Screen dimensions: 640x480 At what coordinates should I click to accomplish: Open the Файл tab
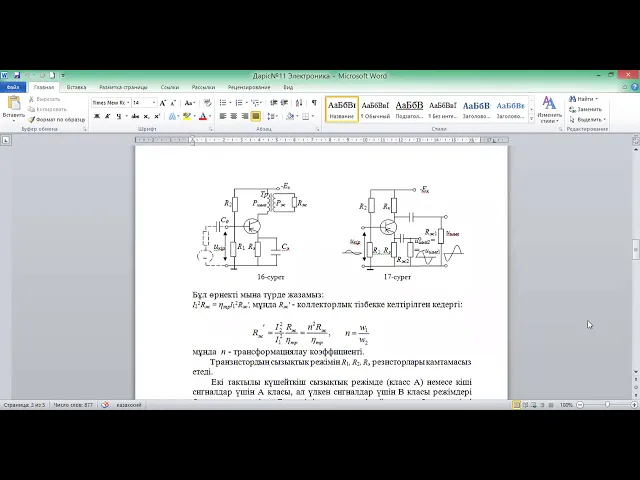click(x=13, y=87)
